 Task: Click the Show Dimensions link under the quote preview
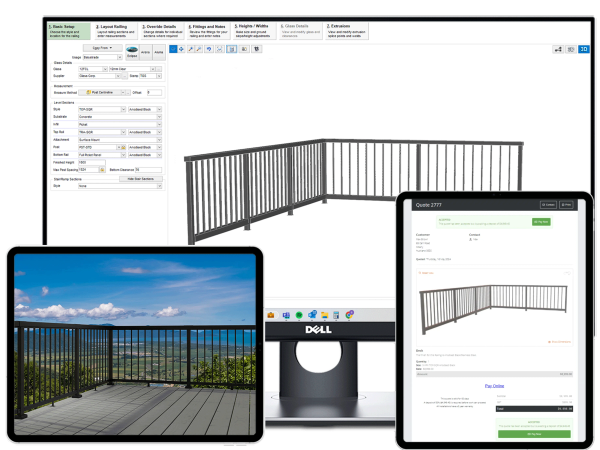tap(559, 342)
